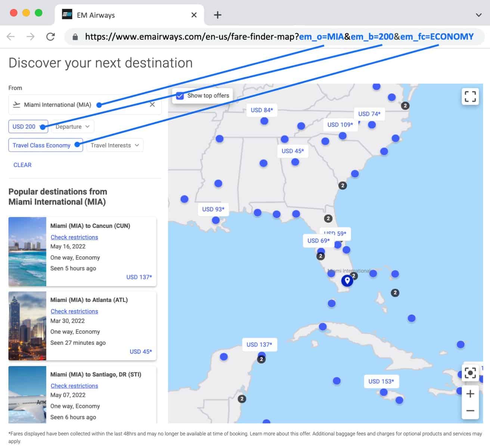Open the Atlanta skyline thumbnail
The image size is (490, 448).
coord(27,326)
